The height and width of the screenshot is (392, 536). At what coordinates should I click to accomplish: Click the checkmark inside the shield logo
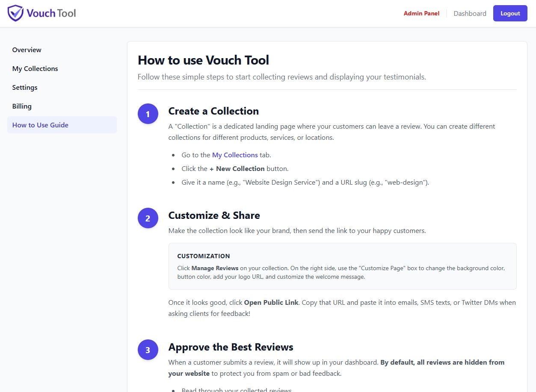click(15, 12)
